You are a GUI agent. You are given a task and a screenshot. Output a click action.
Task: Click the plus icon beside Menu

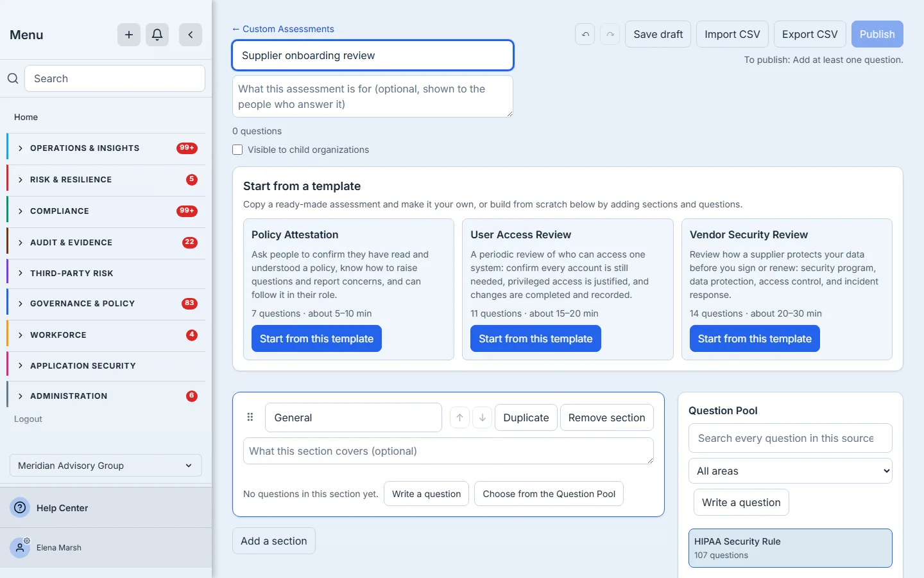(128, 35)
